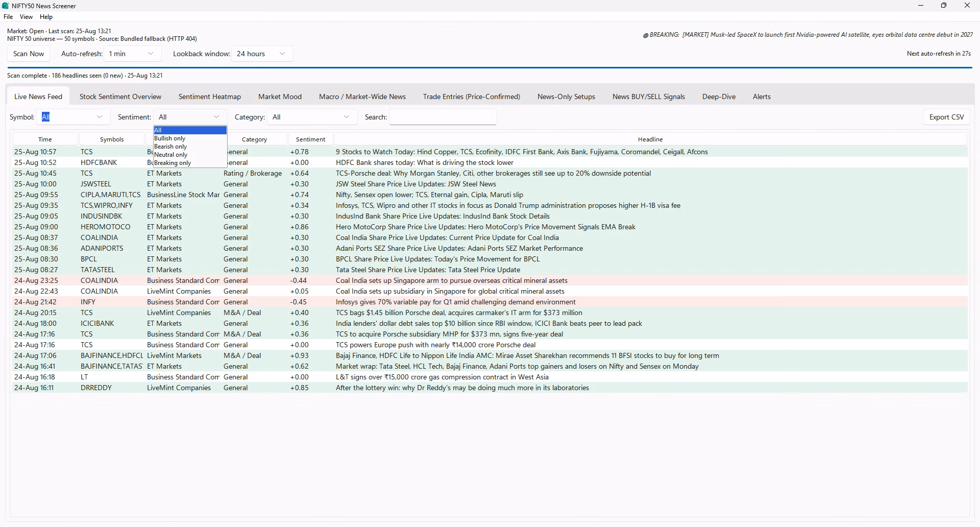Select 'Coal India sets up subsidiary' headline

(450, 291)
